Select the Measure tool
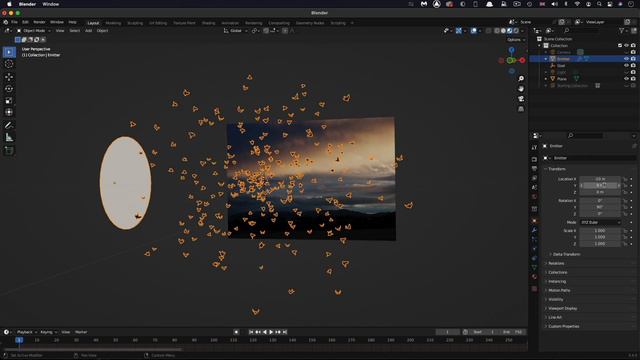This screenshot has width=640, height=360. point(9,138)
